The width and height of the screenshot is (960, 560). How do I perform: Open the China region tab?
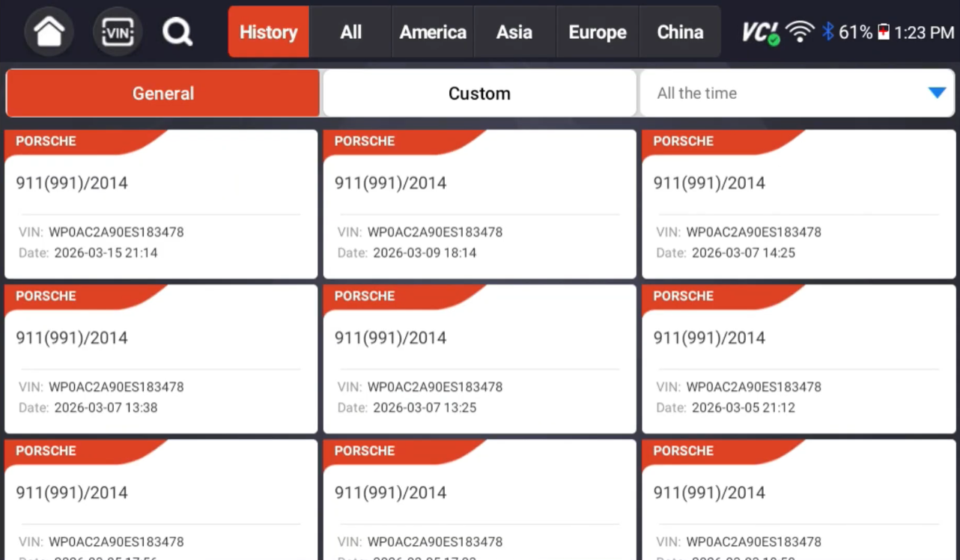(x=680, y=32)
